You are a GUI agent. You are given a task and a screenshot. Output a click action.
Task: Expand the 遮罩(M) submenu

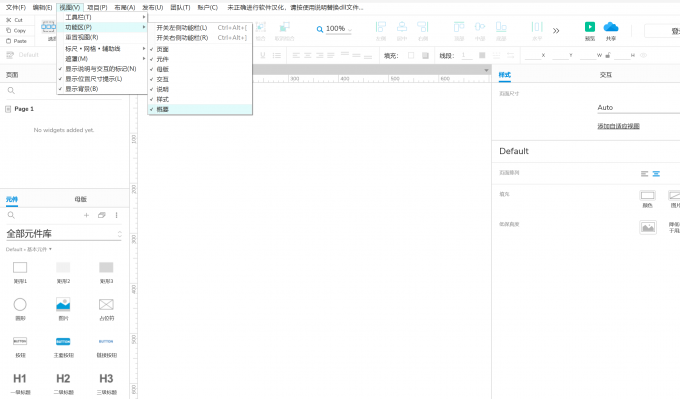[102, 59]
